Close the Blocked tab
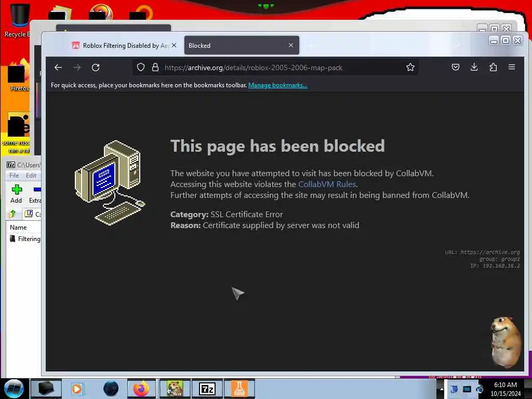Screen dimensions: 532x399 pyautogui.click(x=291, y=45)
